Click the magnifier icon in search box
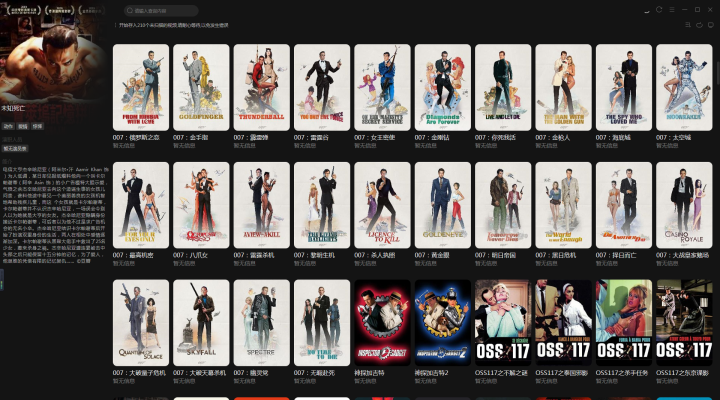This screenshot has width=720, height=400. click(130, 11)
